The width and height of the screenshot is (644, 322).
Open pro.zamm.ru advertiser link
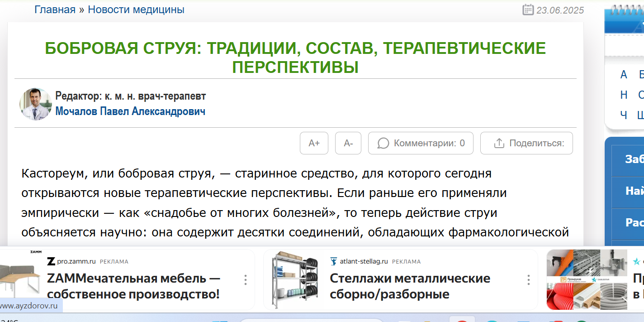(76, 261)
